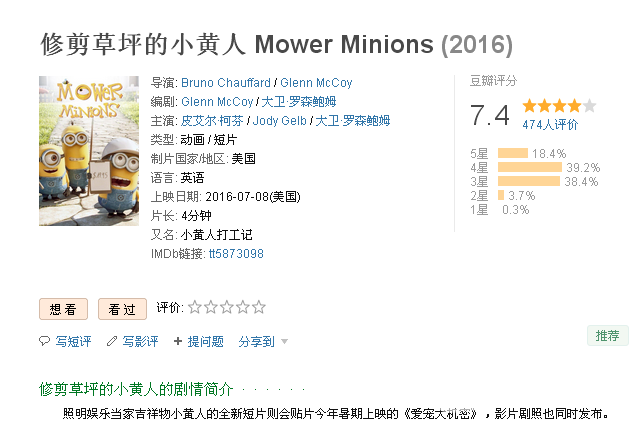The image size is (644, 446).
Task: Open director Bruno Chauffard's page
Action: pos(225,83)
